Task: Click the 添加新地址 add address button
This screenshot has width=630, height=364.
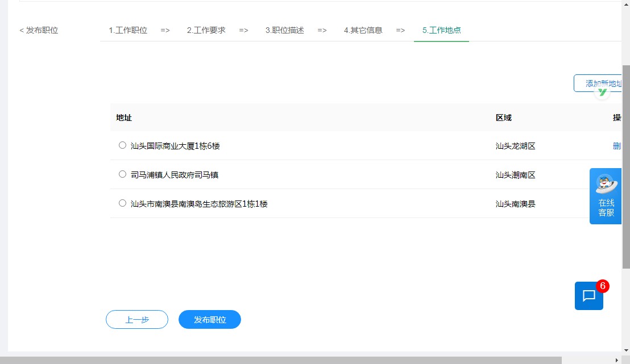Action: click(x=603, y=83)
